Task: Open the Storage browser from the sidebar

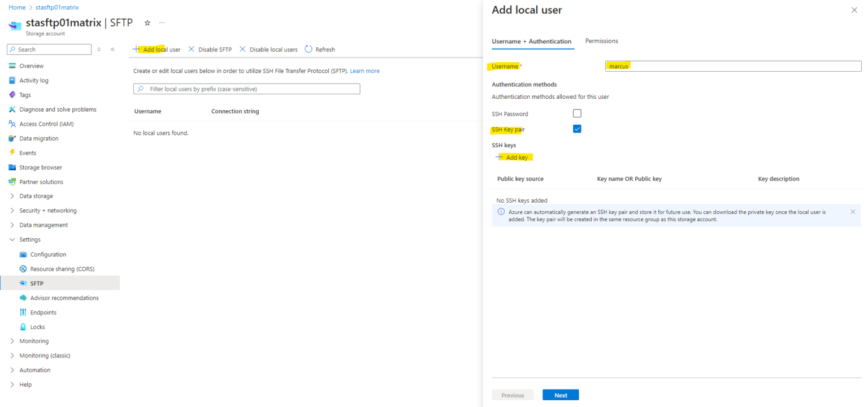Action: click(12, 167)
